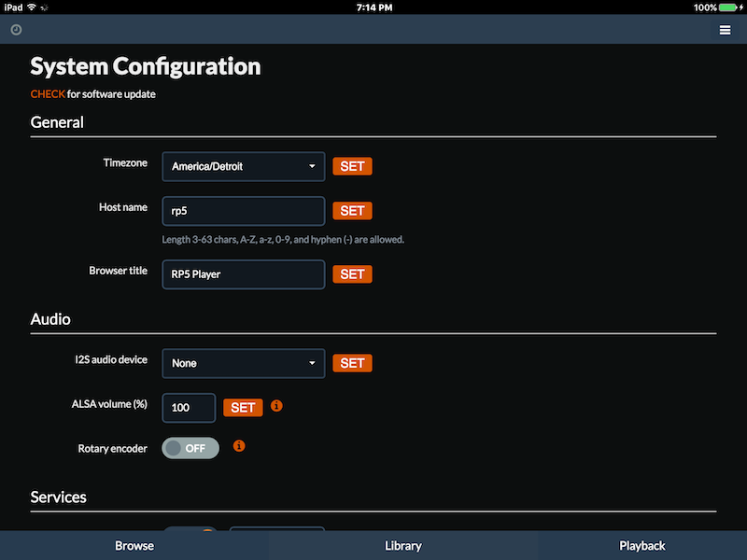Image resolution: width=747 pixels, height=560 pixels.
Task: Click the System Configuration heading
Action: (x=146, y=66)
